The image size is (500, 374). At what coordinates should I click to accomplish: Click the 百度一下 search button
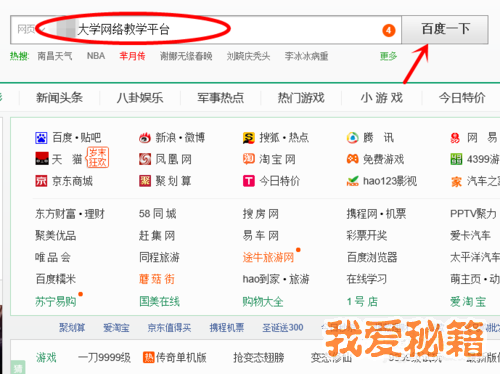click(x=445, y=30)
